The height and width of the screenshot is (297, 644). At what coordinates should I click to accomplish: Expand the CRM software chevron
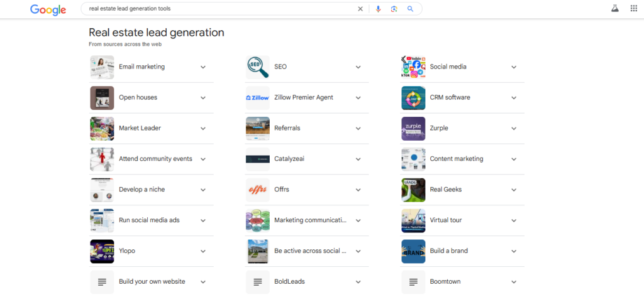point(514,98)
